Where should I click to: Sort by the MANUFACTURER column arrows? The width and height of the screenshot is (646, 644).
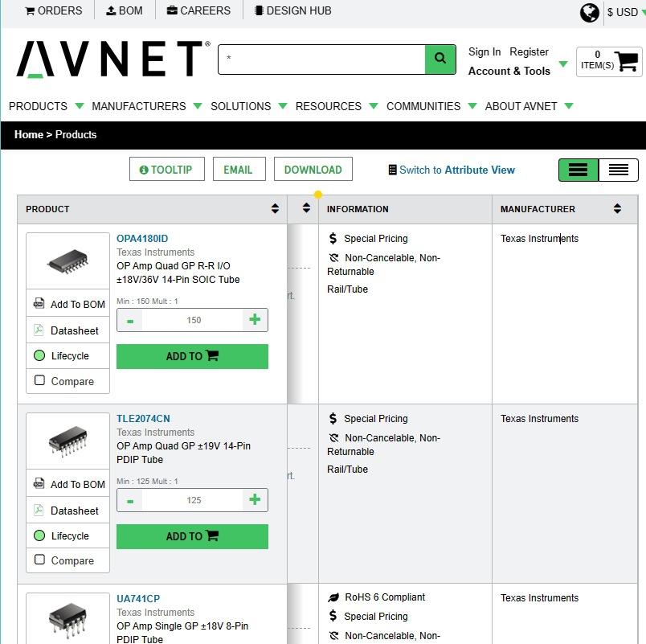point(617,208)
